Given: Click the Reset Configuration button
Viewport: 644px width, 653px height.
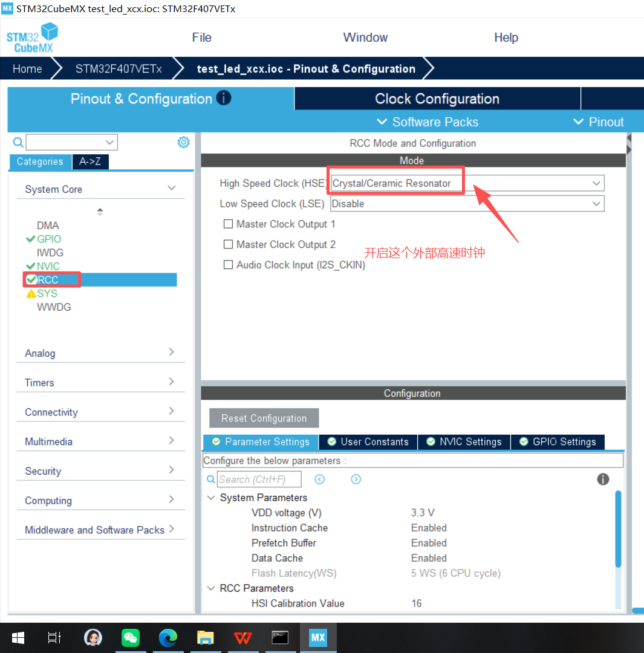Looking at the screenshot, I should click(264, 418).
